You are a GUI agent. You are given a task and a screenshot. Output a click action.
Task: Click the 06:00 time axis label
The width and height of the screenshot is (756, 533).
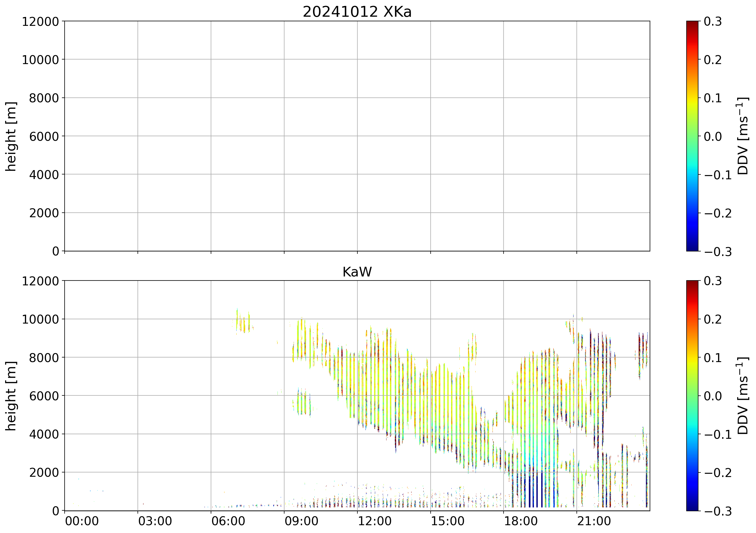tap(228, 521)
